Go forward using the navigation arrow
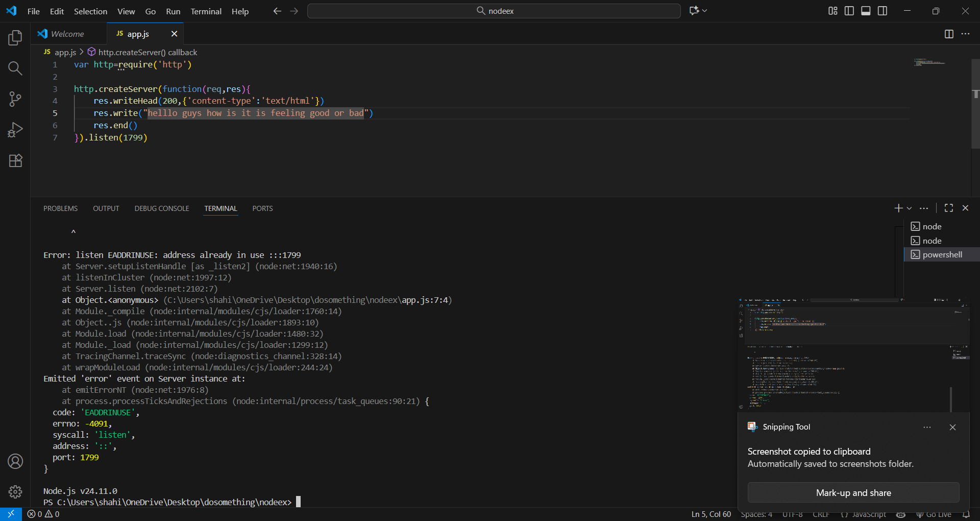 click(294, 11)
